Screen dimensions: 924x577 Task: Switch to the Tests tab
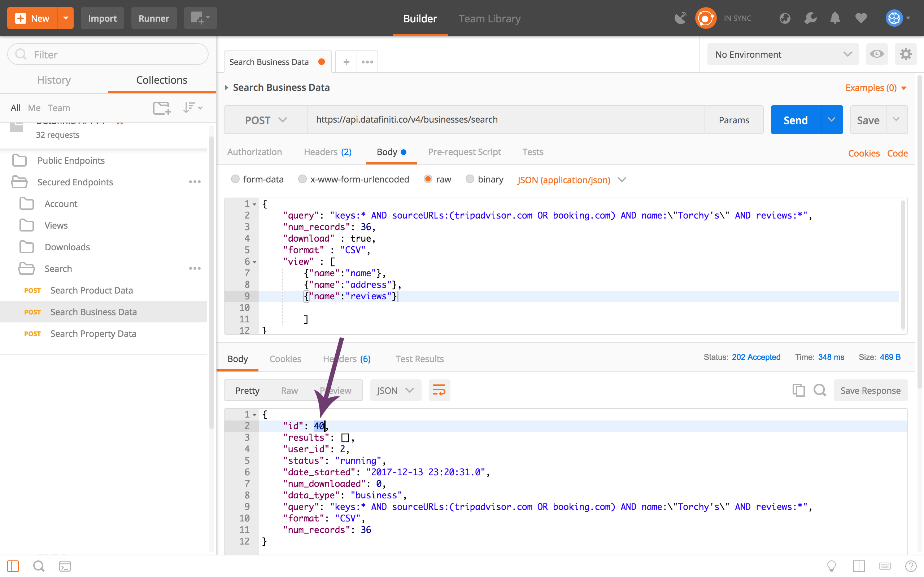(533, 151)
